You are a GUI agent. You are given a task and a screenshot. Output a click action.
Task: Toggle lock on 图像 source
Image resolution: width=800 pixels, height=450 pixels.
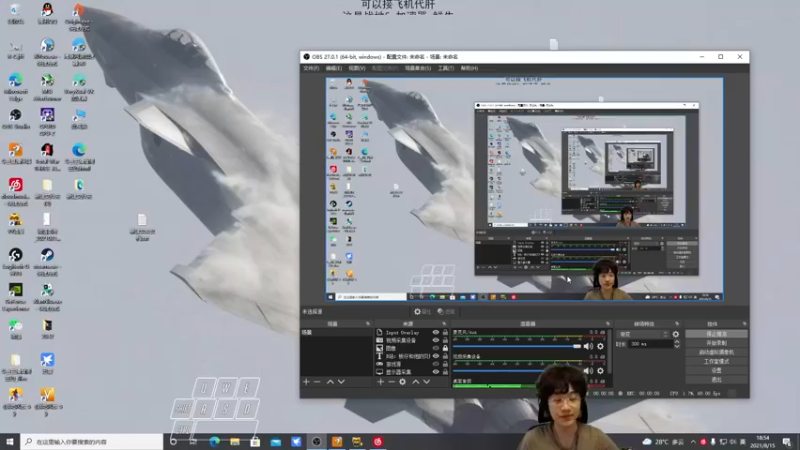(445, 348)
